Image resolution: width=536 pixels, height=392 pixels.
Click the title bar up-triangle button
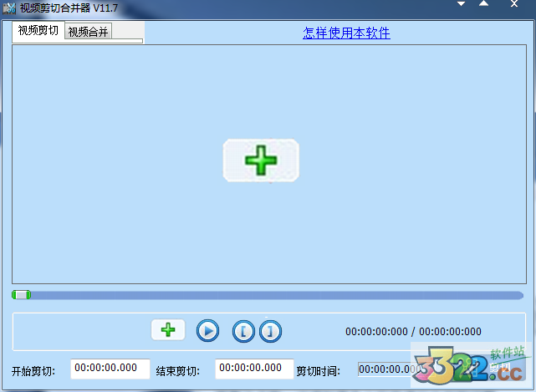coord(483,3)
